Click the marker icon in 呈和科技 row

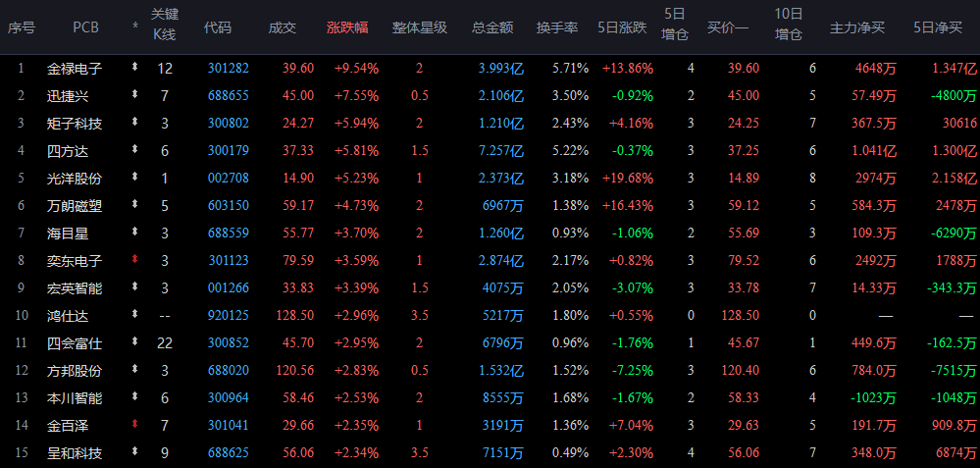tap(134, 451)
